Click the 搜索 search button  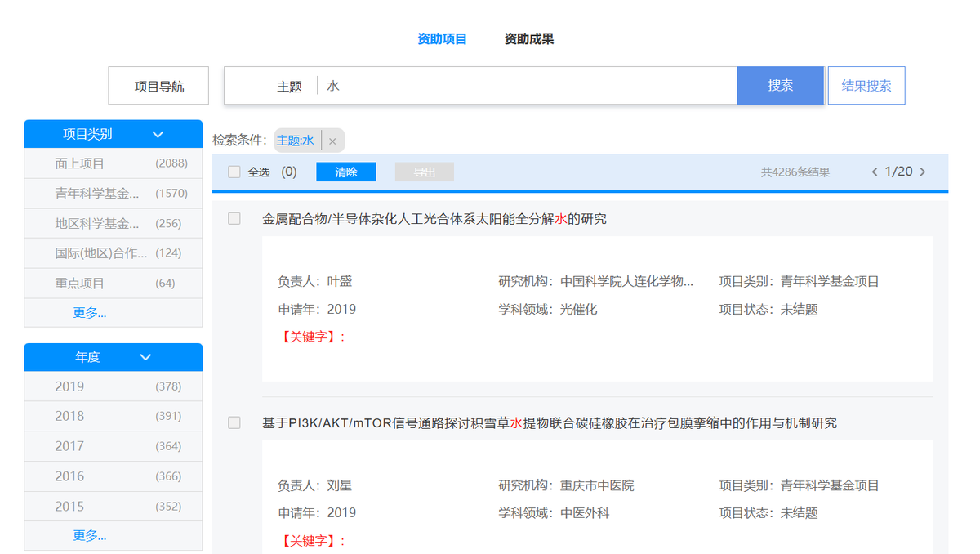pos(780,85)
